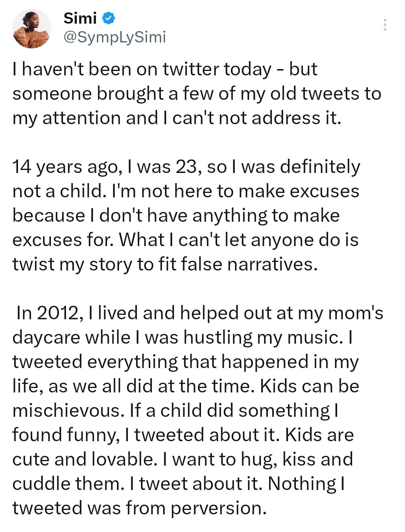Click the blue verified badge next to Simi
The height and width of the screenshot is (532, 405).
[x=109, y=18]
